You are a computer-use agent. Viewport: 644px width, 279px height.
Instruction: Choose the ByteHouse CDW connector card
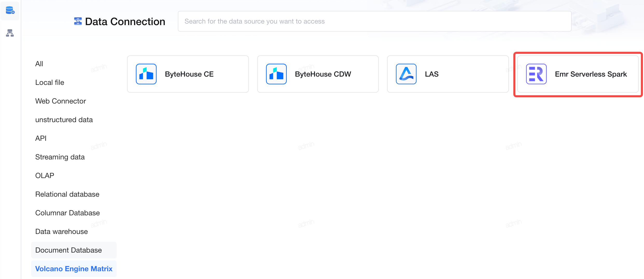coord(318,74)
